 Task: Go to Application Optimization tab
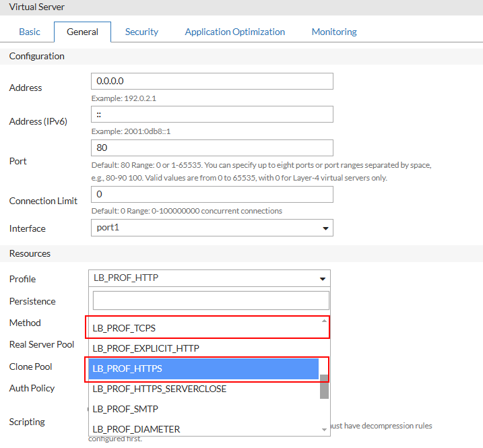click(234, 32)
